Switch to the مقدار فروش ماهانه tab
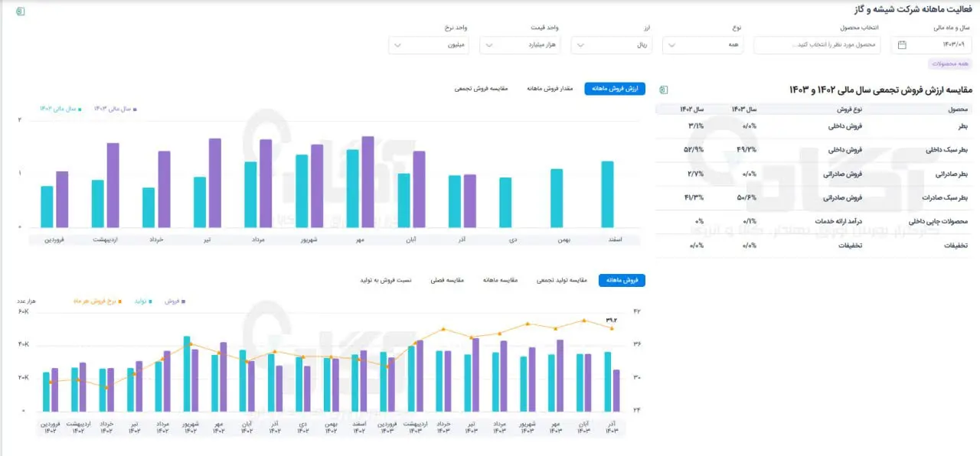Image resolution: width=980 pixels, height=456 pixels. (x=551, y=89)
